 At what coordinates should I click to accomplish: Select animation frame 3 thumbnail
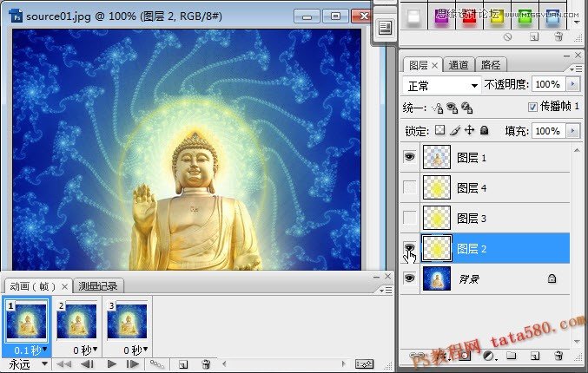127,321
